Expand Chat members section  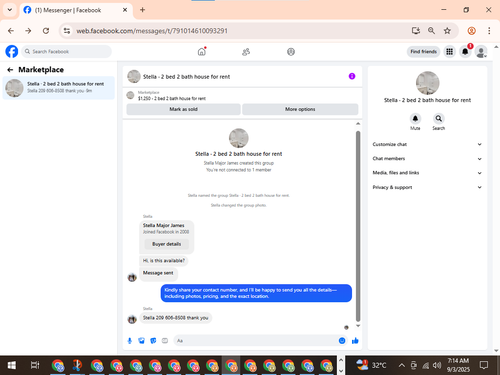point(427,159)
